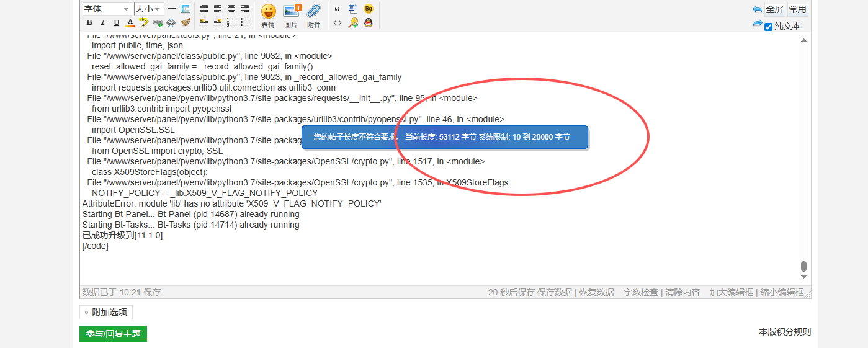Image resolution: width=868 pixels, height=348 pixels.
Task: Open the 大小 font size dropdown
Action: pyautogui.click(x=149, y=9)
